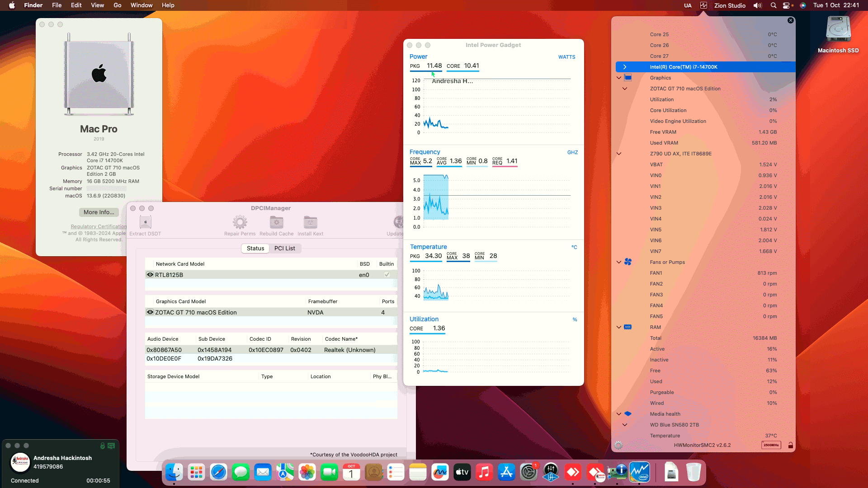This screenshot has width=868, height=488.
Task: Open the Go menu
Action: pyautogui.click(x=118, y=5)
